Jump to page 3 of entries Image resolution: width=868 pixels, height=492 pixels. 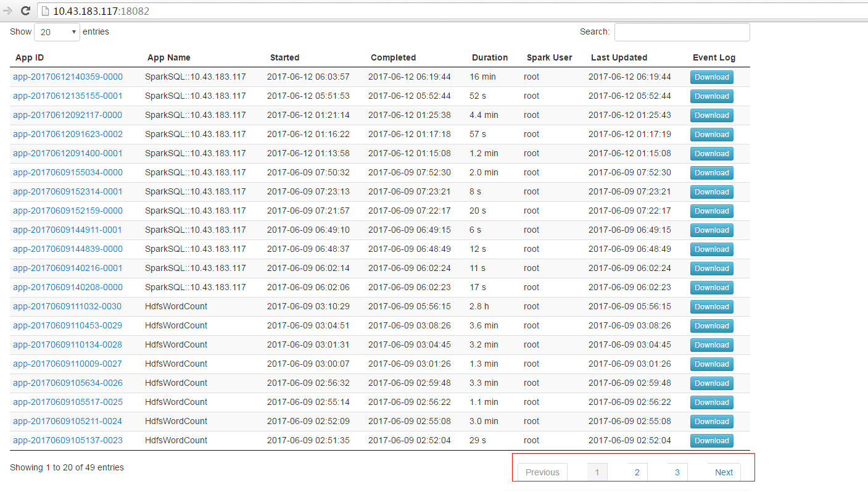[x=677, y=472]
